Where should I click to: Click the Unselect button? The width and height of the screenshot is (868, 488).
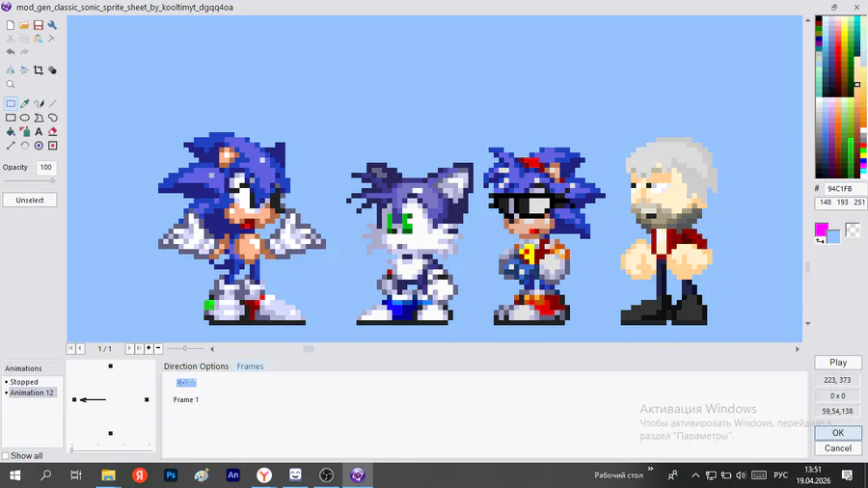pos(30,200)
